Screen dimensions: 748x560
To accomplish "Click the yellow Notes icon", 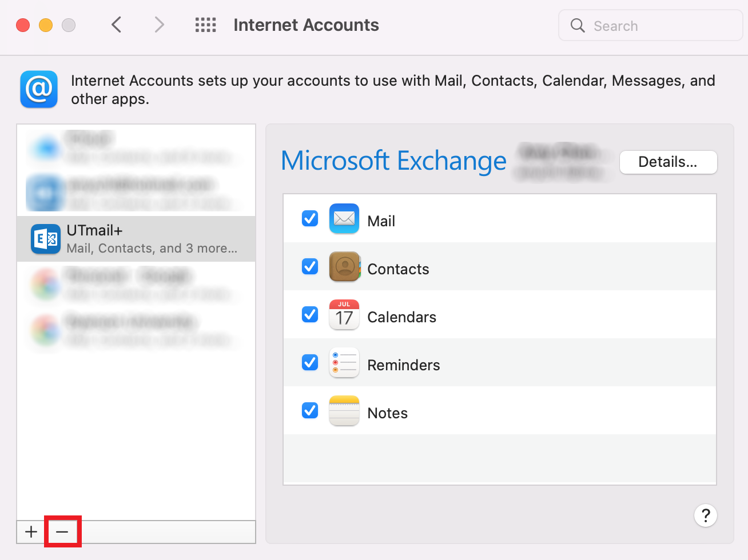I will coord(344,410).
